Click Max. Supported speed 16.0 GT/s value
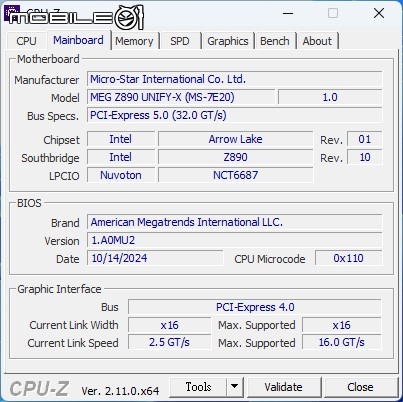 point(342,342)
